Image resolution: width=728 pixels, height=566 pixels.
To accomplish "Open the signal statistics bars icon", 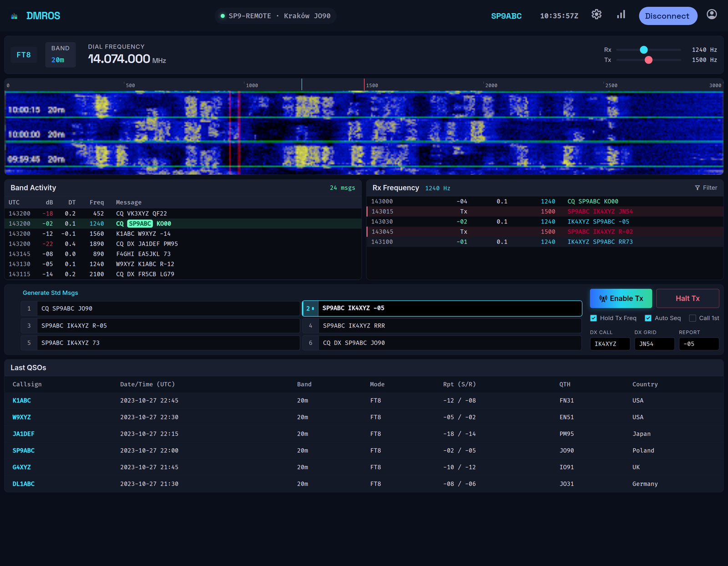I will click(621, 15).
